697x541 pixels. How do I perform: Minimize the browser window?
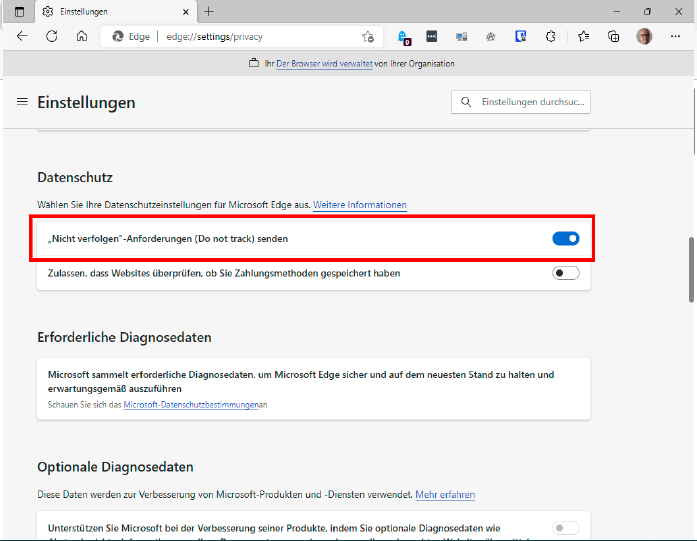(617, 12)
